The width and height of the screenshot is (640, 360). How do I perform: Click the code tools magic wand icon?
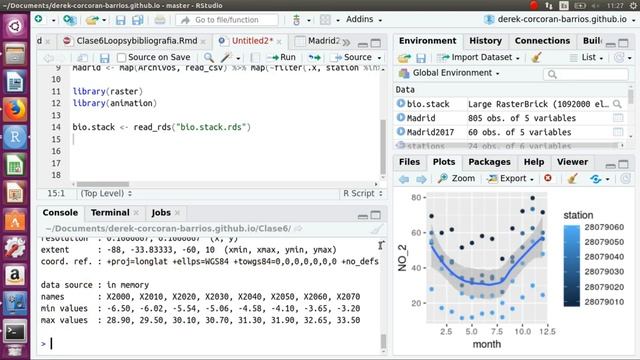pos(227,58)
